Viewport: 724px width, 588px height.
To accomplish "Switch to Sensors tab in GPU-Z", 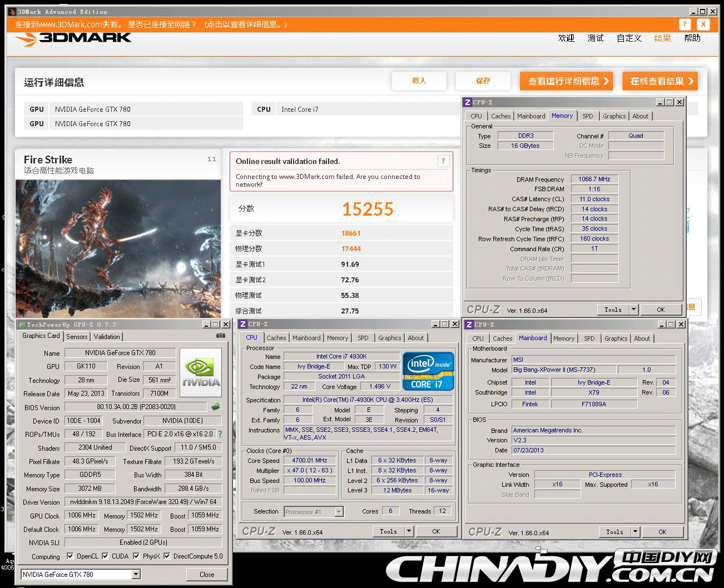I will (77, 337).
